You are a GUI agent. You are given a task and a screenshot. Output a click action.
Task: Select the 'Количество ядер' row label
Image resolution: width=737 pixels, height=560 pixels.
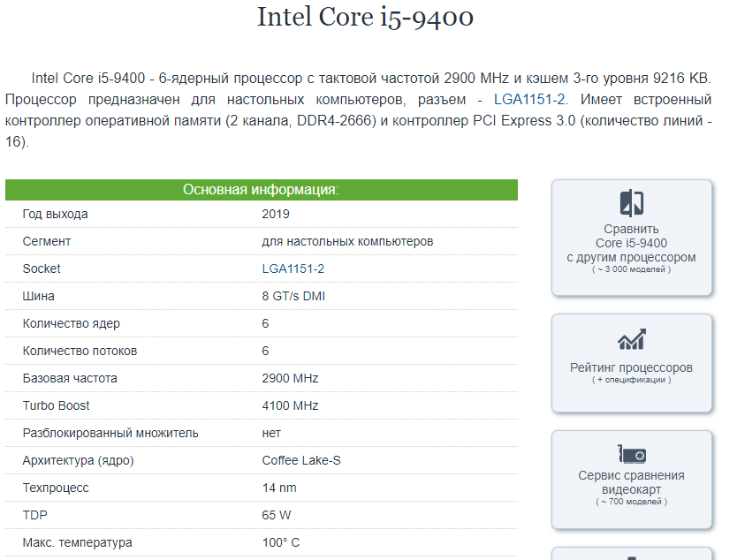click(71, 323)
